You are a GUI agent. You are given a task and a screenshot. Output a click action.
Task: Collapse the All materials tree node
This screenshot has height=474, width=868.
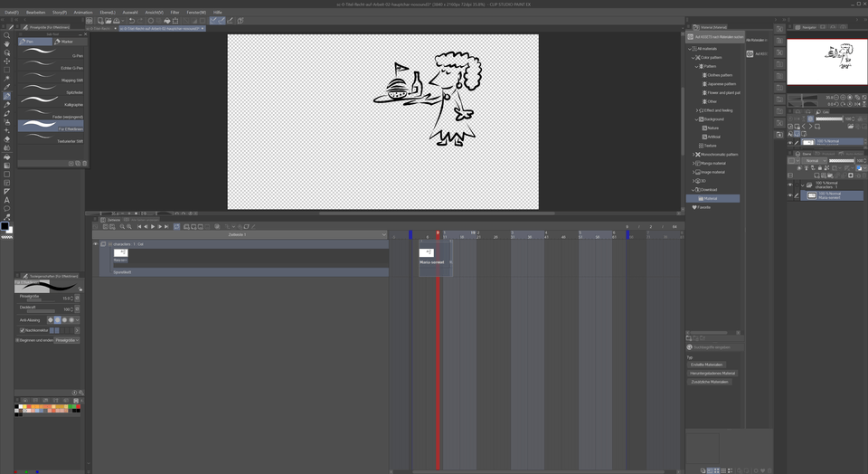coord(689,49)
